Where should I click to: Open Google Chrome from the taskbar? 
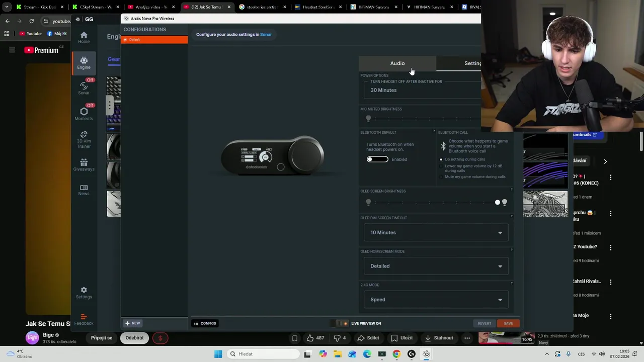pos(396,354)
